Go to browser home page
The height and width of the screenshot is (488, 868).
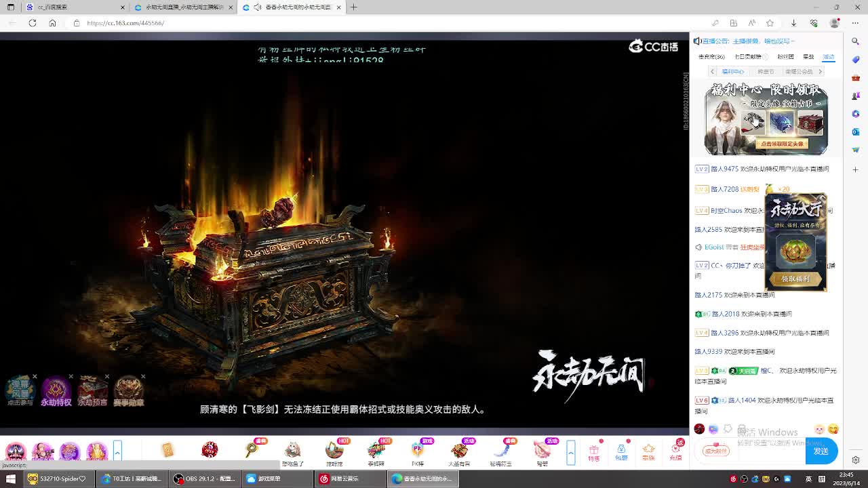click(x=52, y=23)
